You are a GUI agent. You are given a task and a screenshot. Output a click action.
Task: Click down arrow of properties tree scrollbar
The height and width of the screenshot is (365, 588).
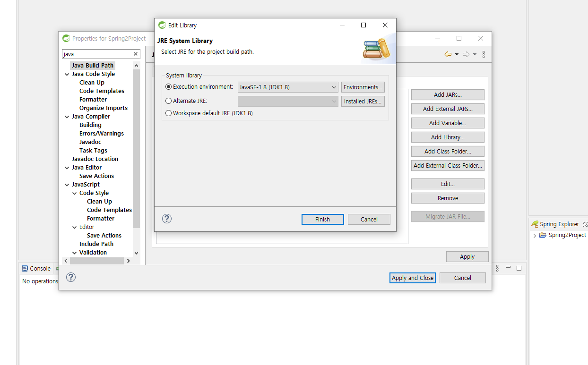point(137,253)
